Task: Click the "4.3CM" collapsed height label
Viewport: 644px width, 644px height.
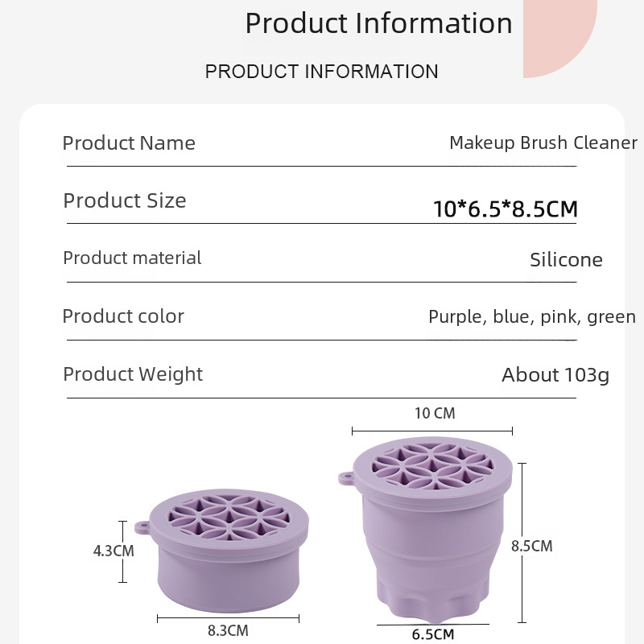Action: [114, 551]
